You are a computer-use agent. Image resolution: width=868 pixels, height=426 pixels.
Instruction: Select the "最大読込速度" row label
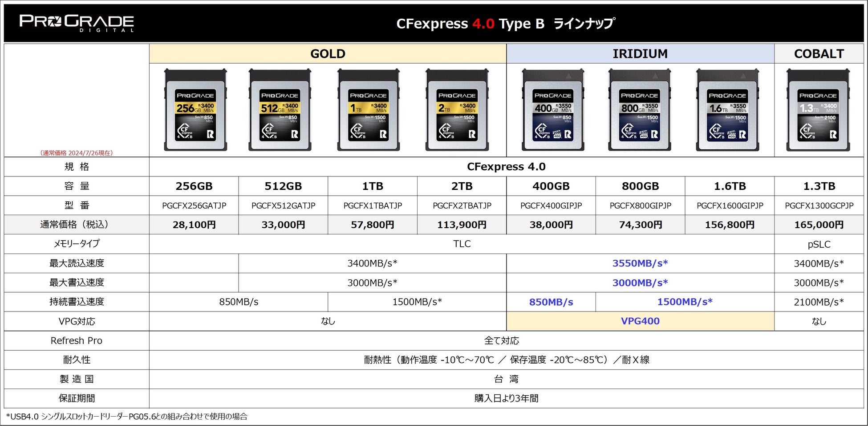[x=77, y=263]
